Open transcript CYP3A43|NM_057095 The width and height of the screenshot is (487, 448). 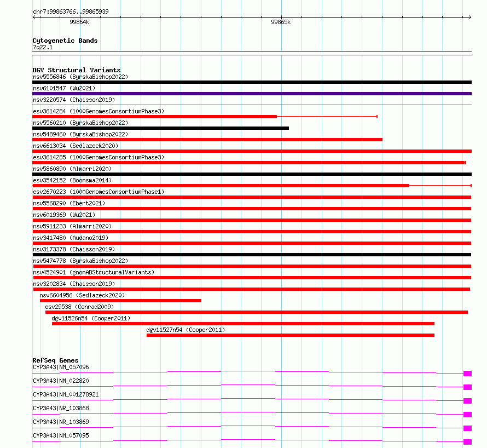tap(61, 435)
